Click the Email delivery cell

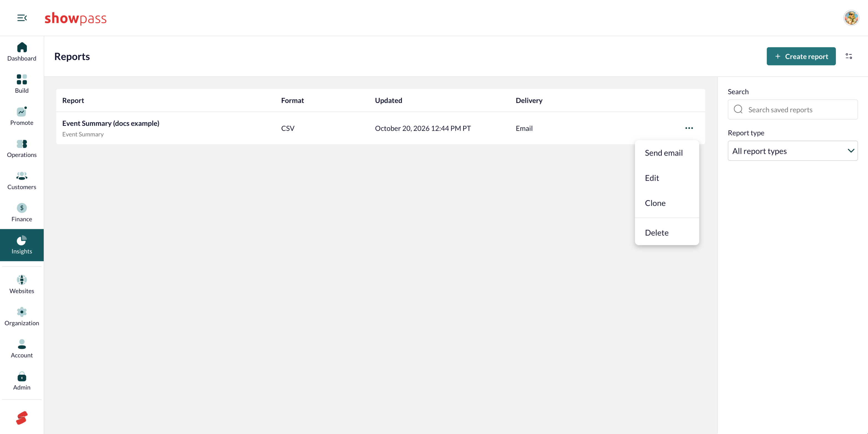[524, 128]
